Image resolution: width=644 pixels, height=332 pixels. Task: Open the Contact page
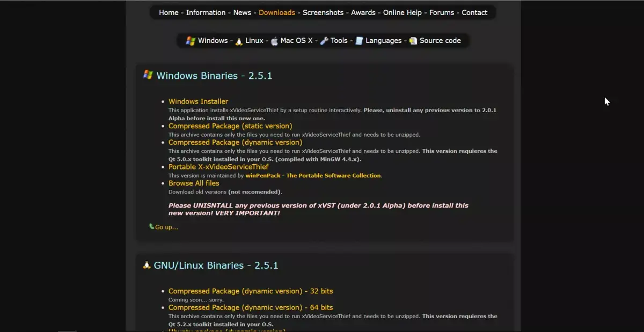pos(474,12)
